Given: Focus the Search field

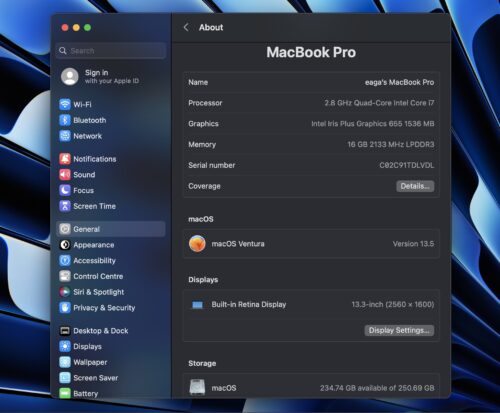Looking at the screenshot, I should (x=111, y=51).
